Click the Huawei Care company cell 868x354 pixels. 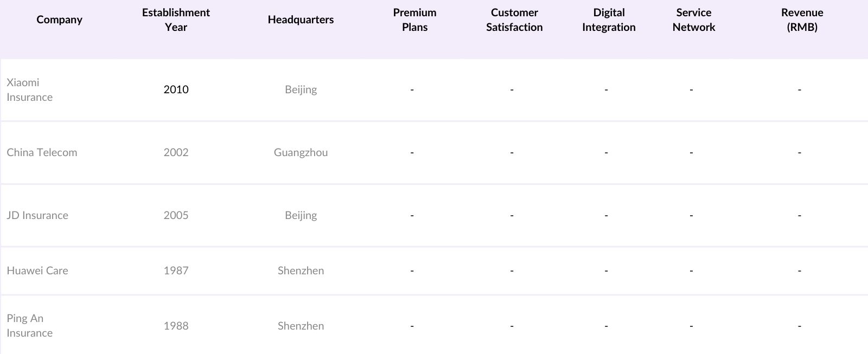(37, 271)
